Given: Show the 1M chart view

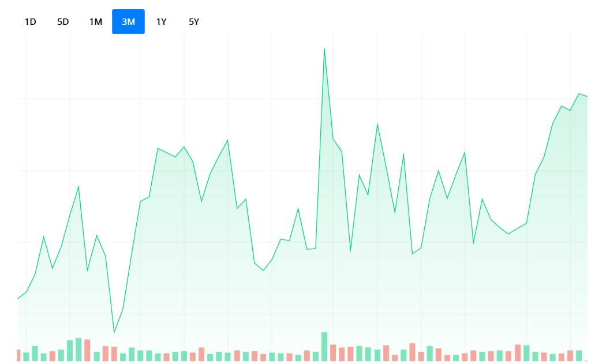Looking at the screenshot, I should pyautogui.click(x=95, y=22).
